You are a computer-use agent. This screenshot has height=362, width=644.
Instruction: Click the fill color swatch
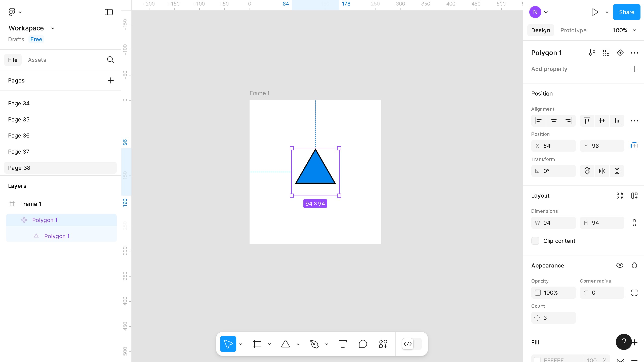(x=537, y=359)
